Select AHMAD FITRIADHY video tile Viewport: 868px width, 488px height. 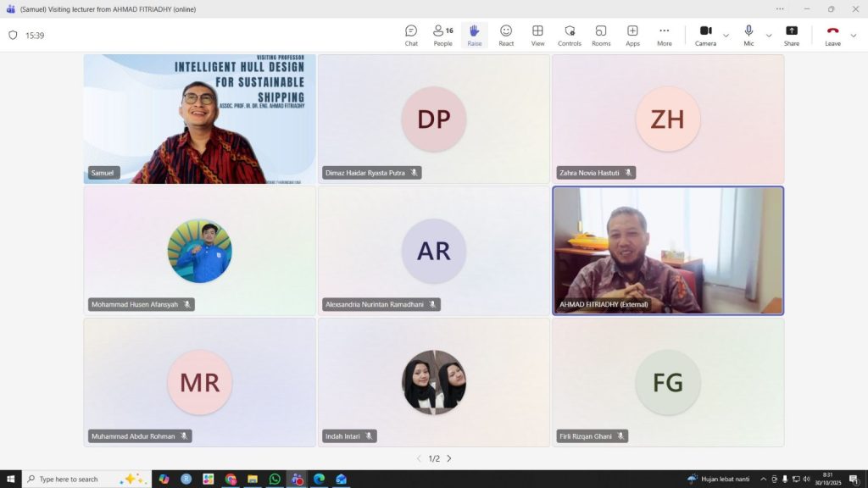tap(668, 251)
